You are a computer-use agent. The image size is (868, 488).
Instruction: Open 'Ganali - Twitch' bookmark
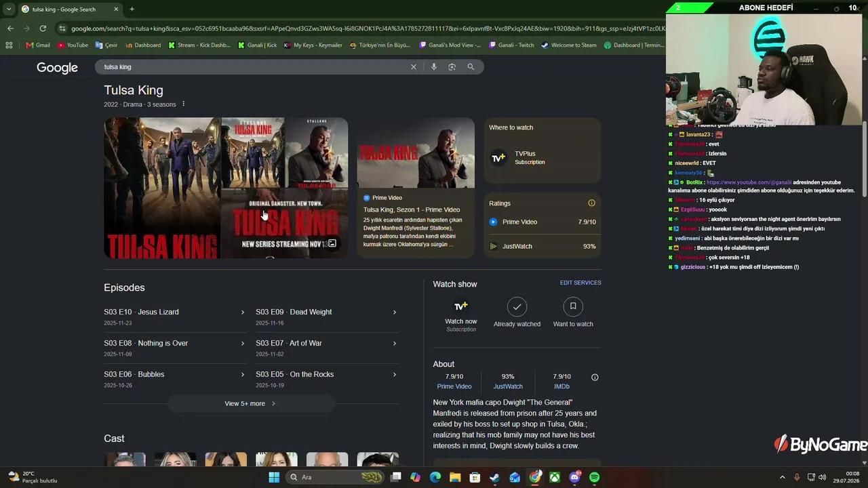click(x=511, y=45)
